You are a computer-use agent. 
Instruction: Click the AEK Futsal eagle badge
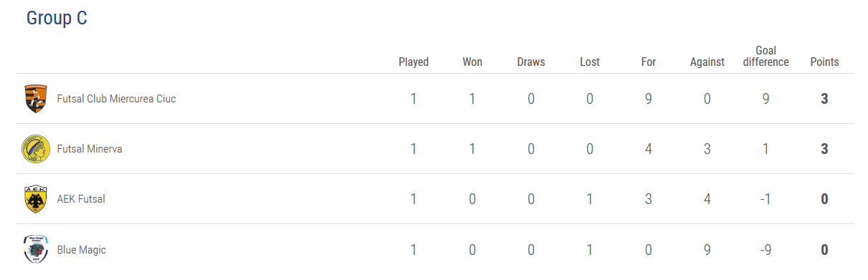pos(35,199)
